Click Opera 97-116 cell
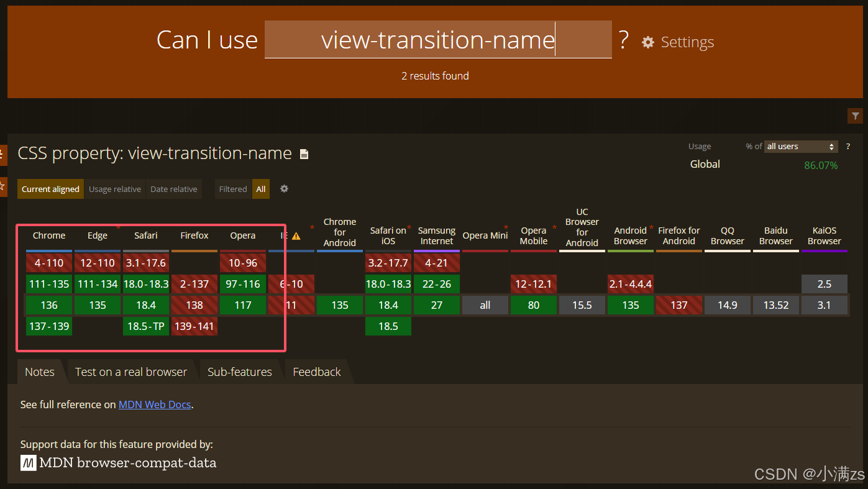Viewport: 868px width, 489px height. click(x=243, y=284)
